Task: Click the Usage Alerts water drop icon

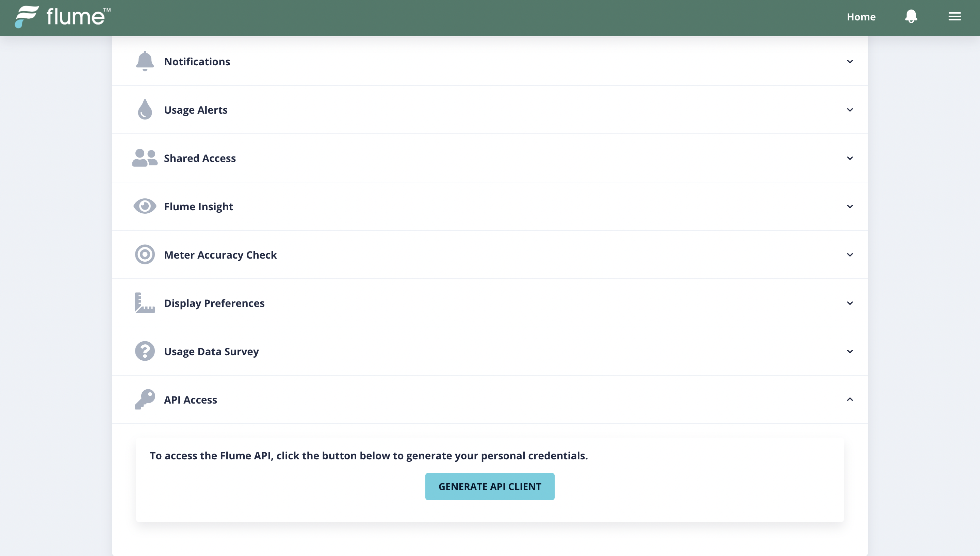Action: pyautogui.click(x=145, y=110)
